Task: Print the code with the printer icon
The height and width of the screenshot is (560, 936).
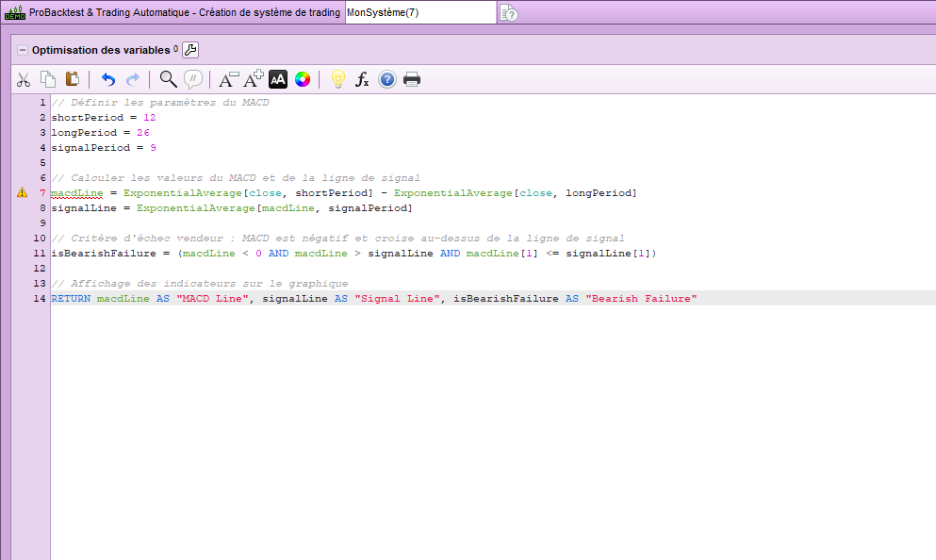Action: click(x=412, y=79)
